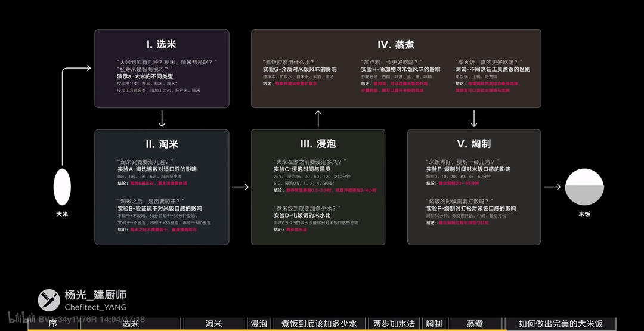Jump to the 两步加水法 chapter segment
Image resolution: width=644 pixels, height=331 pixels.
pyautogui.click(x=394, y=324)
